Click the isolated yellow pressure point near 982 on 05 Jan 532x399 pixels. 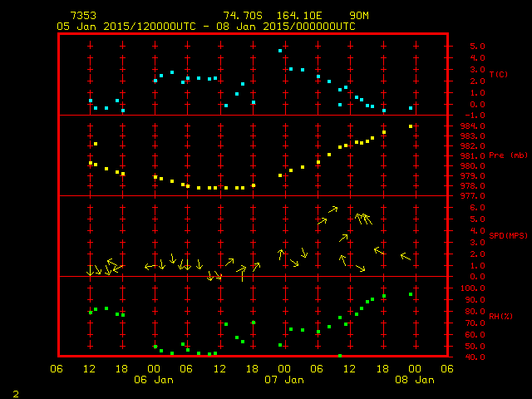[x=96, y=144]
